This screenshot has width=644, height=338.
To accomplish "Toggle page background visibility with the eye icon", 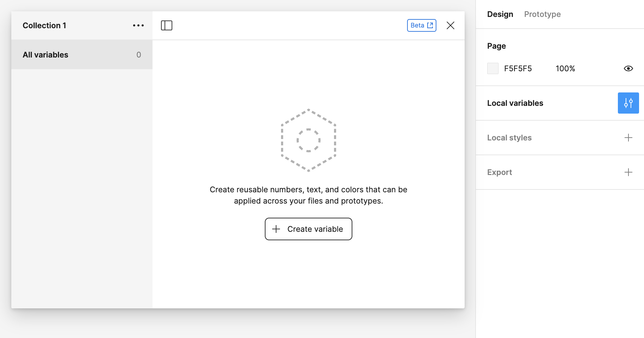I will tap(628, 68).
